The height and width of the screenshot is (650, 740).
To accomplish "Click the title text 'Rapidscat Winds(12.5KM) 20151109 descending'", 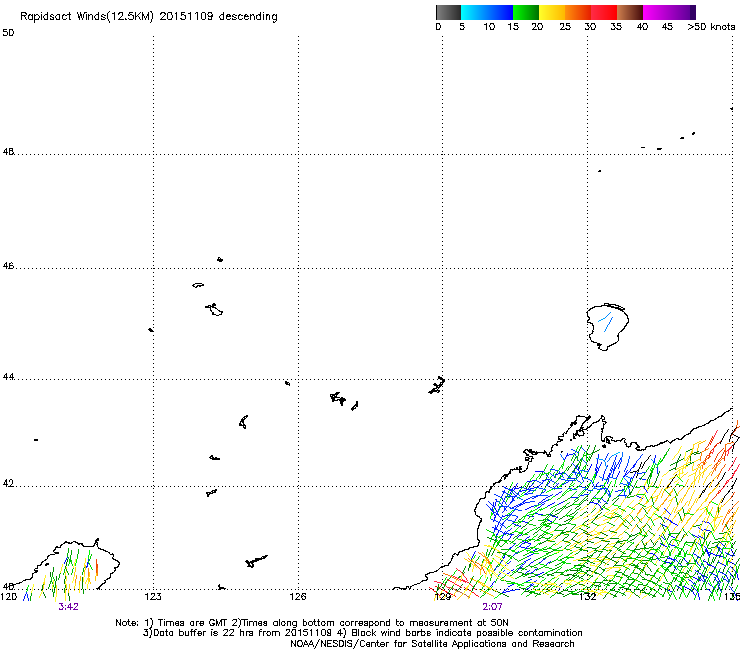I will coord(149,17).
